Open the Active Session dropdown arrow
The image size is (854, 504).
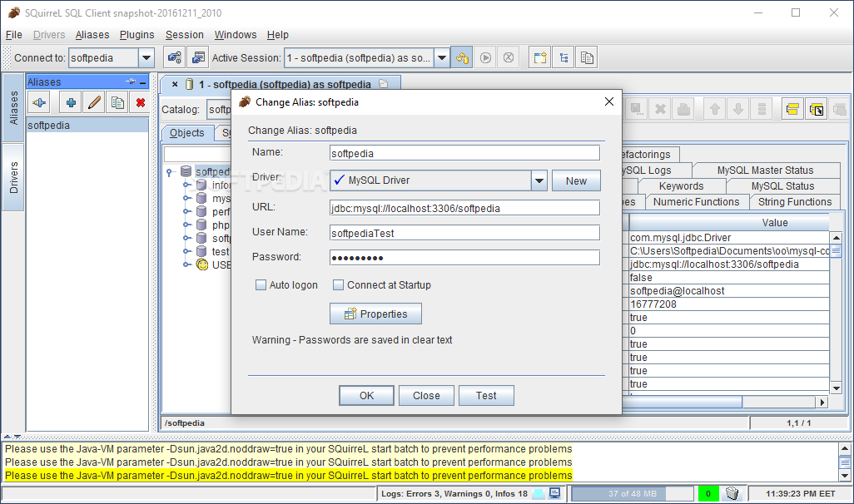coord(442,57)
